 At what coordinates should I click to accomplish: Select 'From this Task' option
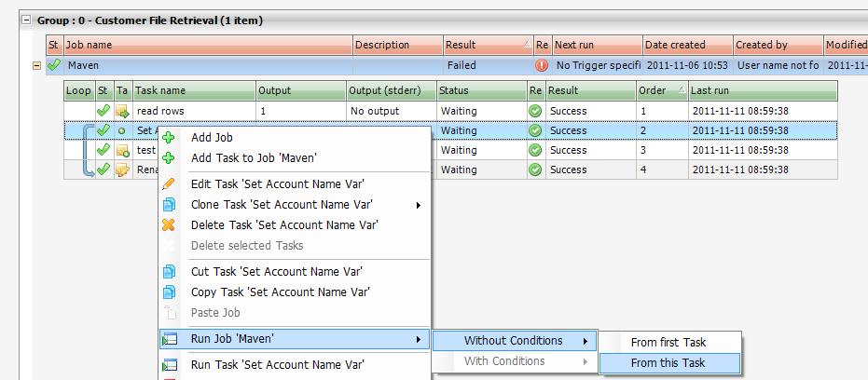pyautogui.click(x=668, y=363)
